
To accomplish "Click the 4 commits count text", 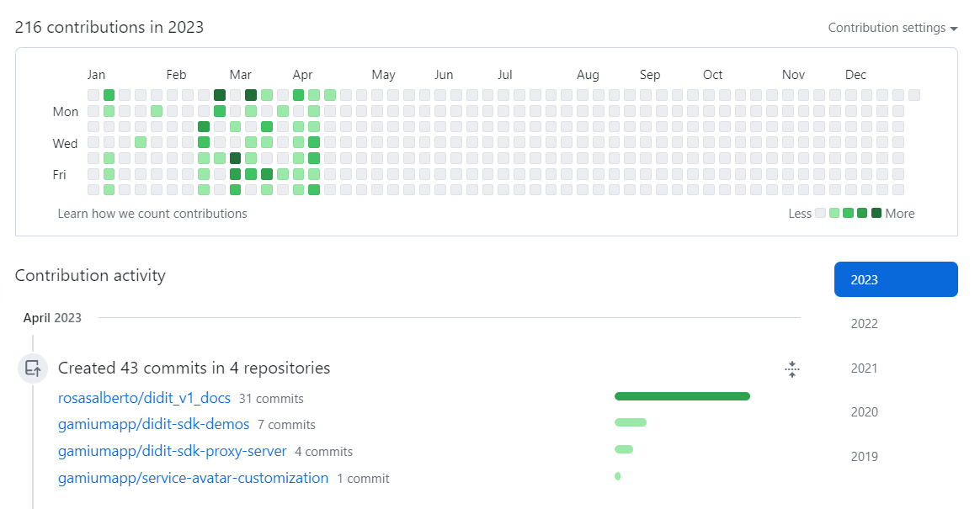I will (x=324, y=452).
